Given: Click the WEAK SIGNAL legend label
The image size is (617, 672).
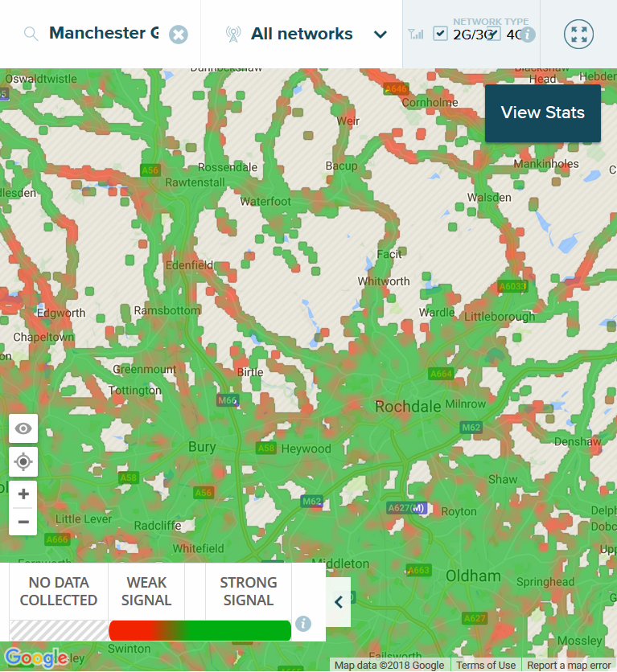Looking at the screenshot, I should 146,592.
